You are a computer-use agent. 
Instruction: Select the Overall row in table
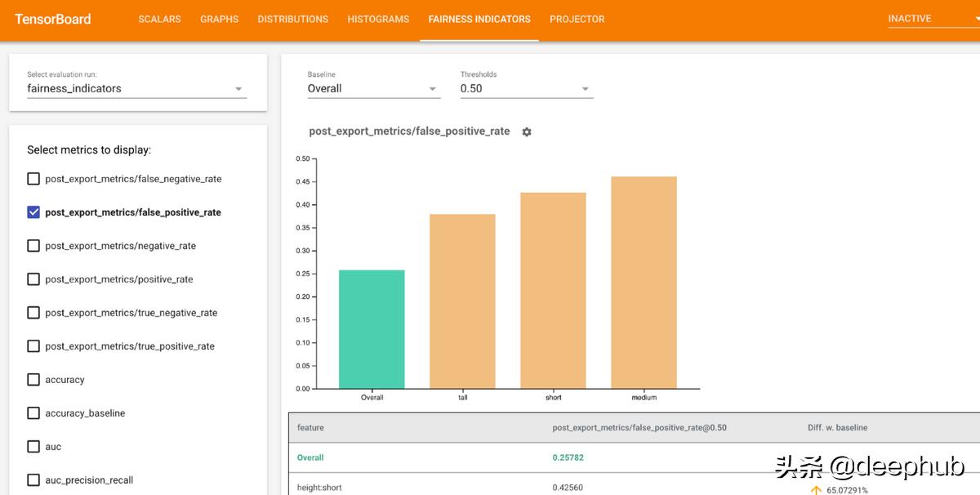pyautogui.click(x=310, y=457)
